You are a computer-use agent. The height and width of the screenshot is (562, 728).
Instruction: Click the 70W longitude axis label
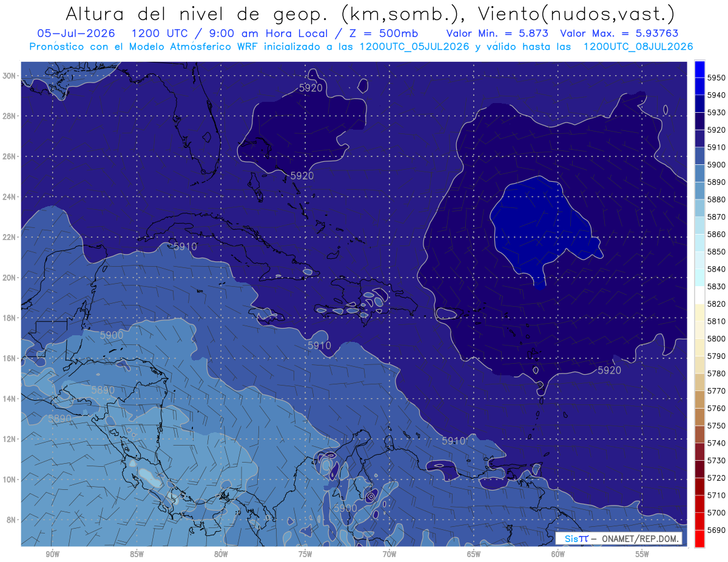click(x=389, y=554)
